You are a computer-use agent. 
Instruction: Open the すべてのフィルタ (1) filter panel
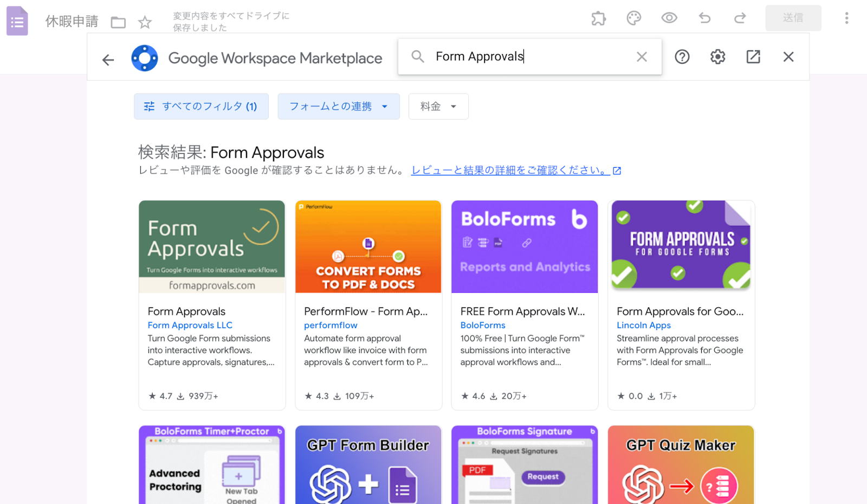point(201,107)
